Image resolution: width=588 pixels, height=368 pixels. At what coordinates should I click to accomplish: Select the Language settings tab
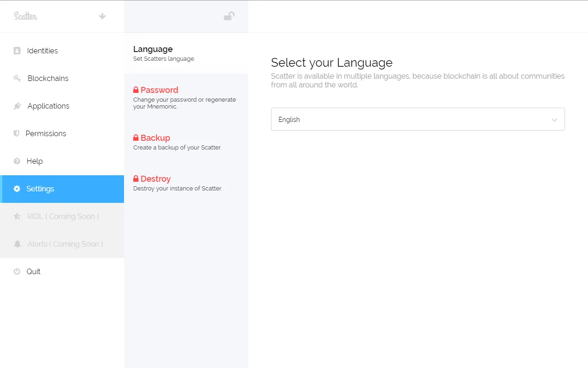click(186, 53)
